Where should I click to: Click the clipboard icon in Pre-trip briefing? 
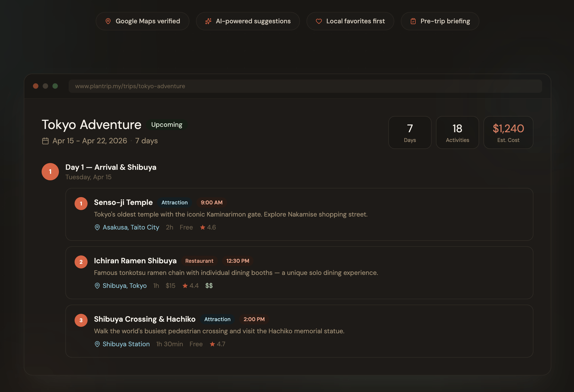413,21
